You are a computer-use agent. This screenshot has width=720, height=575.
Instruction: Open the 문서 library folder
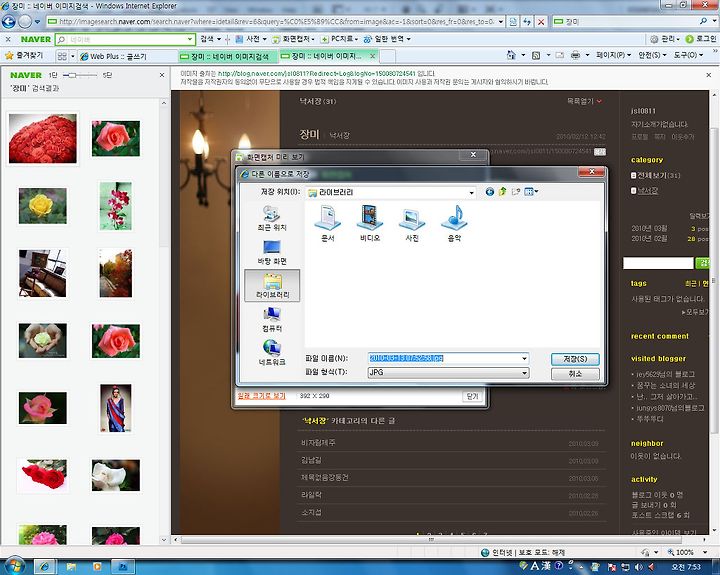tap(327, 224)
